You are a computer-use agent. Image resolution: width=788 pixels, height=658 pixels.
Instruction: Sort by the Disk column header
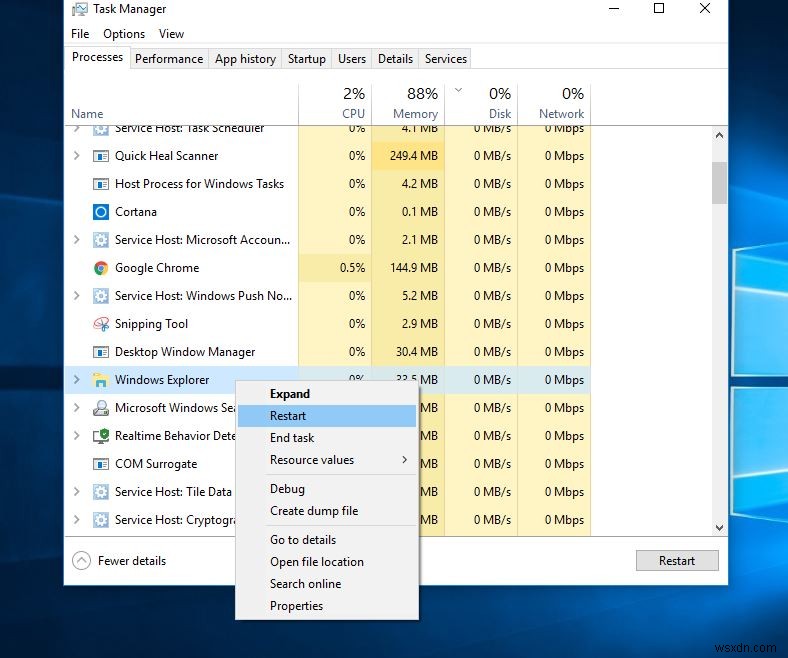[x=481, y=104]
